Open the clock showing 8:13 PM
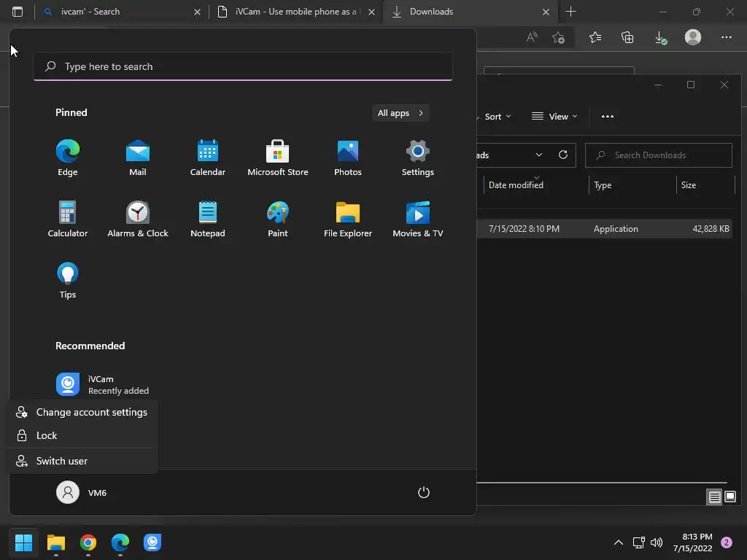 693,542
